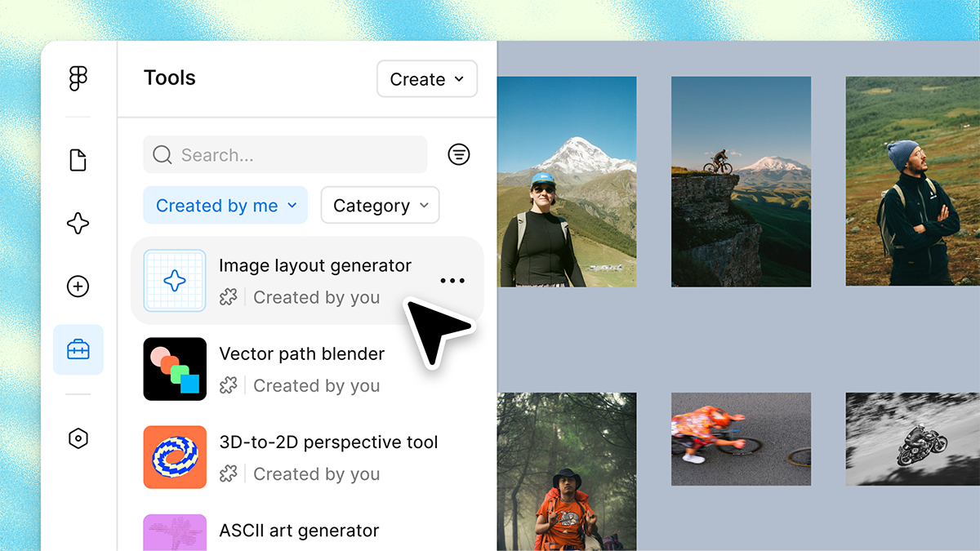980x551 pixels.
Task: Click the Image layout generator grid thumbnail icon
Action: click(175, 281)
